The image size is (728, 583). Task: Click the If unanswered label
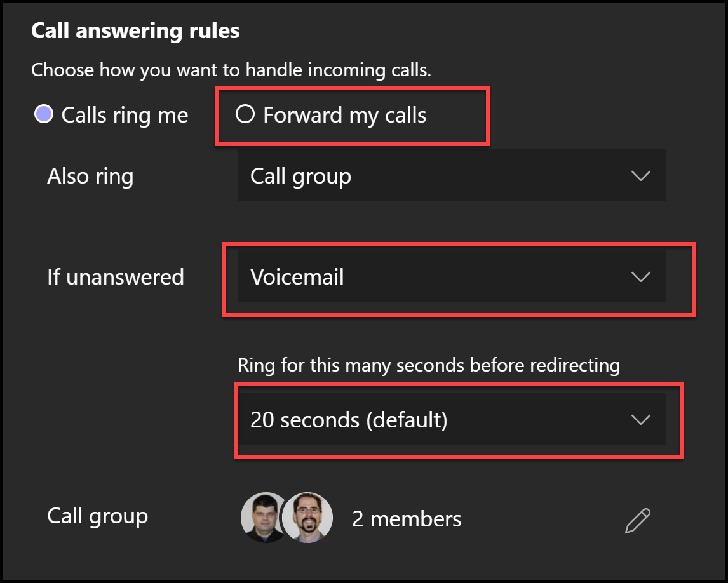point(116,277)
